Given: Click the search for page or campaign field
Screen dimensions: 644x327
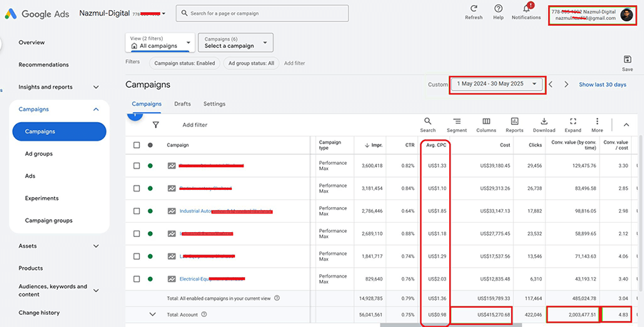Looking at the screenshot, I should [x=263, y=13].
